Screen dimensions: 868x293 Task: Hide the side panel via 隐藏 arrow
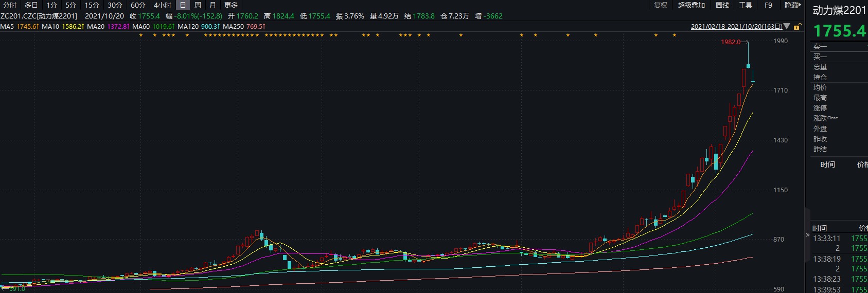pos(792,5)
